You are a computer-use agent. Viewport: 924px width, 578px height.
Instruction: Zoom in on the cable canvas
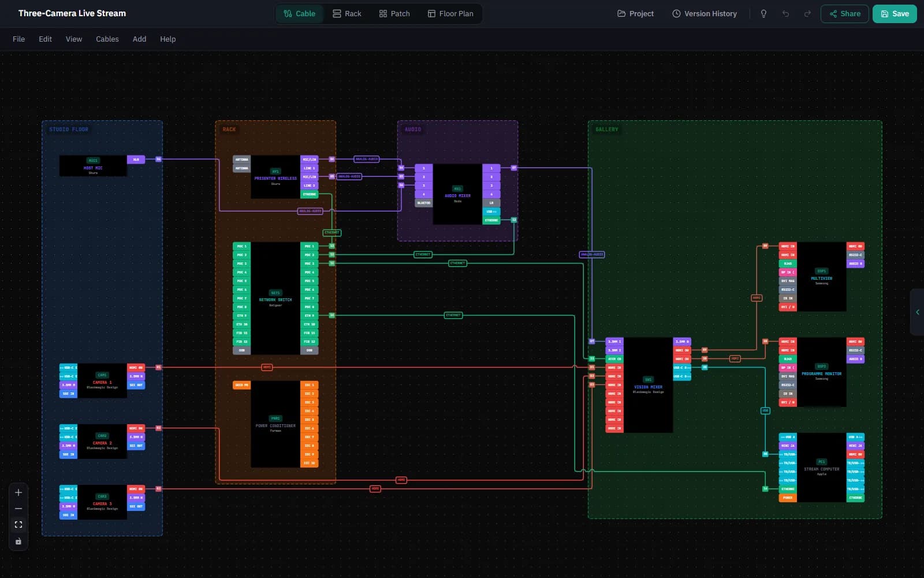(18, 492)
